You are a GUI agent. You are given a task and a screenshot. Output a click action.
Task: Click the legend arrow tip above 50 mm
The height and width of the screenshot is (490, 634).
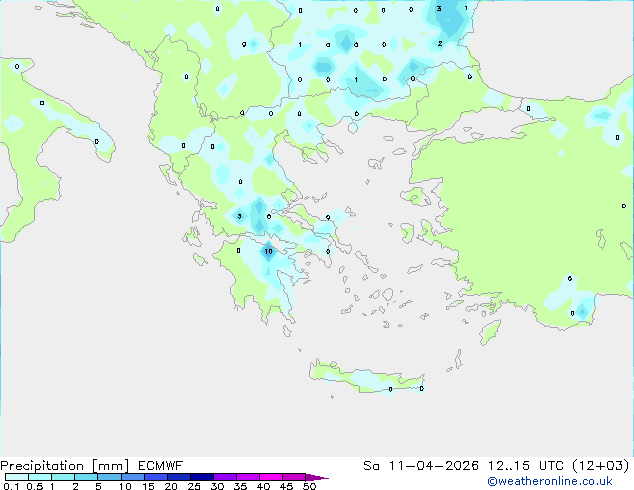(x=317, y=477)
